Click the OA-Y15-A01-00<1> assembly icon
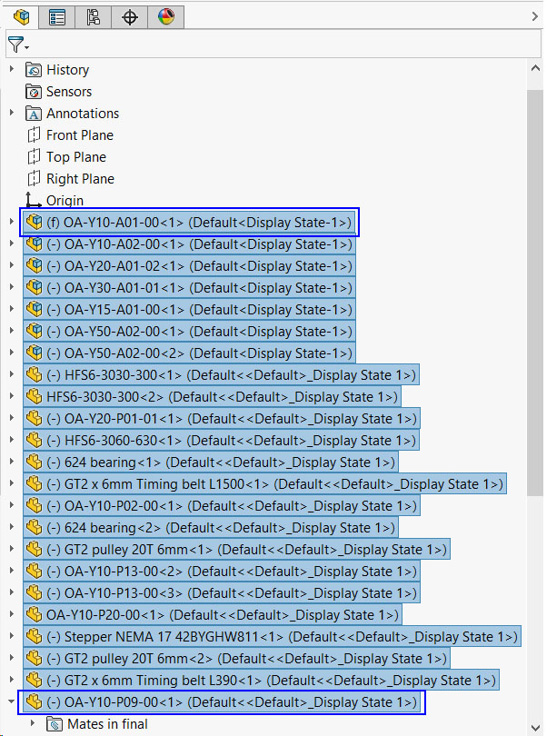Viewport: 552px width, 736px height. point(34,309)
